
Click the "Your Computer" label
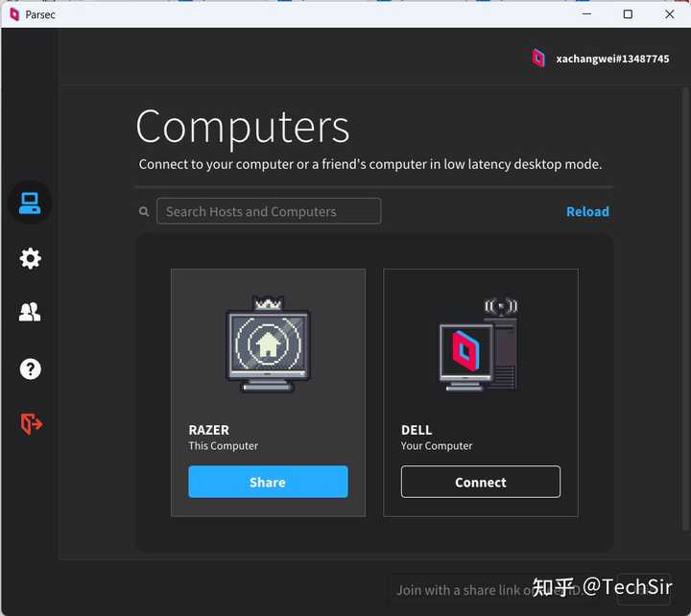(437, 446)
